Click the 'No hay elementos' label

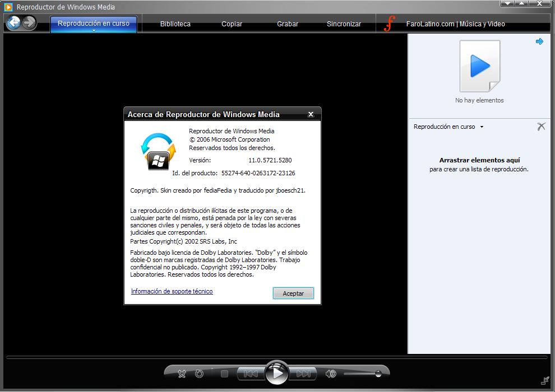coord(479,100)
